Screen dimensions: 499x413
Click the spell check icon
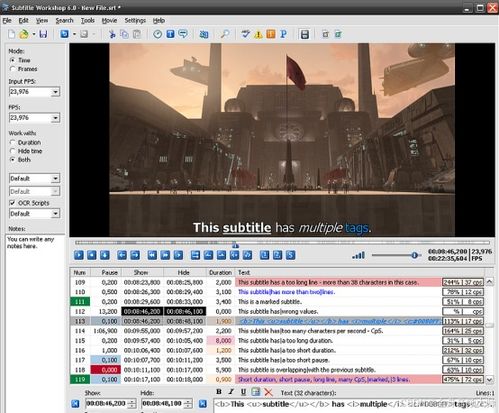tap(246, 34)
